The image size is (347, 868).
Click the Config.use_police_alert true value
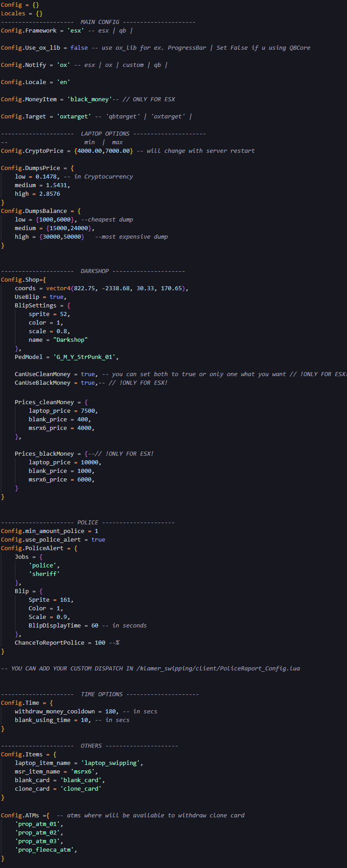click(98, 539)
